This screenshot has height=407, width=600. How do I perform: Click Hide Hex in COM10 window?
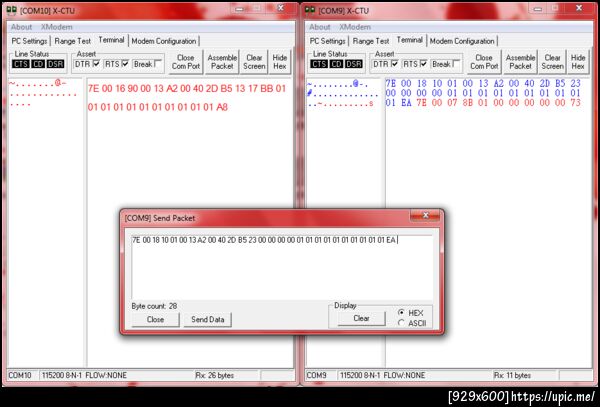coord(280,62)
